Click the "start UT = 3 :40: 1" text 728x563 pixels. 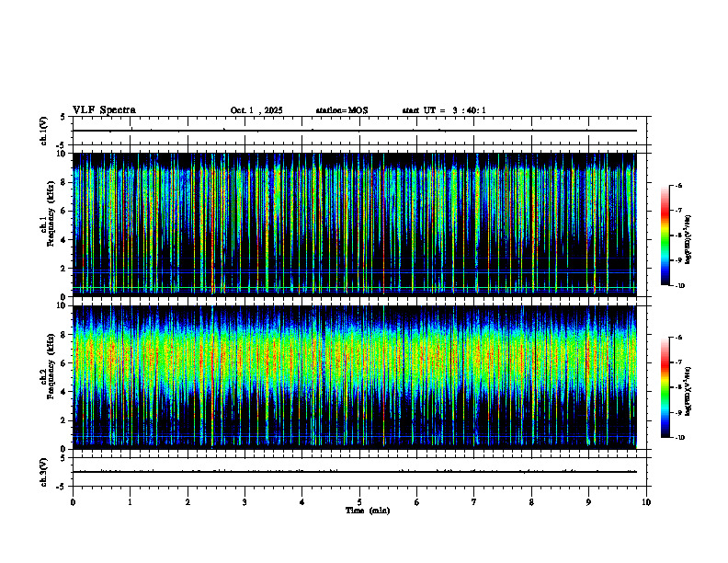coord(444,110)
